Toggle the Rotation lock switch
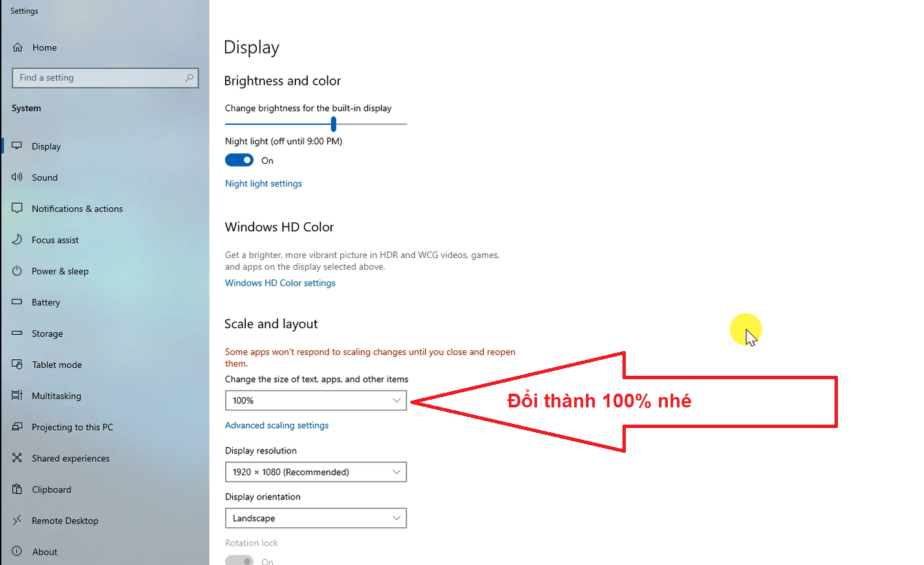 click(x=239, y=562)
